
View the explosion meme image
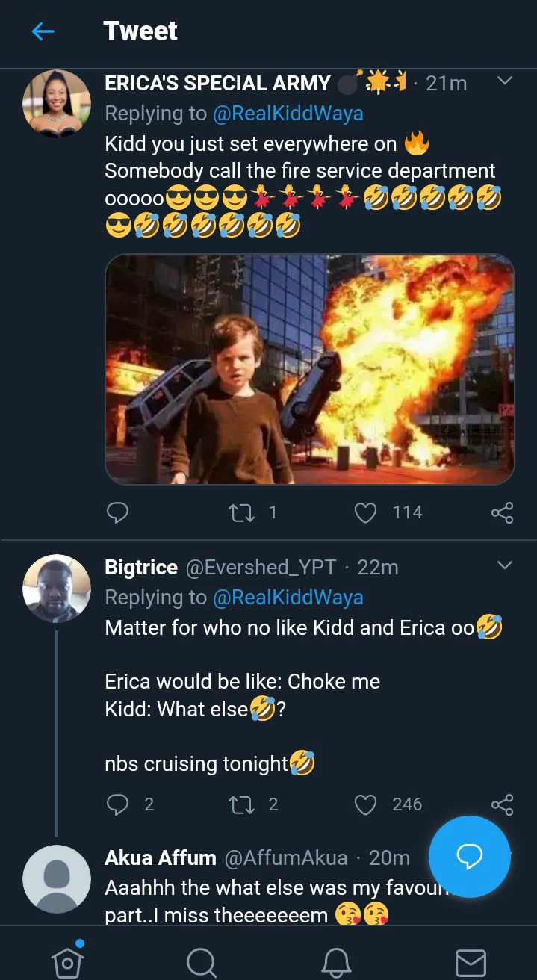tap(309, 369)
